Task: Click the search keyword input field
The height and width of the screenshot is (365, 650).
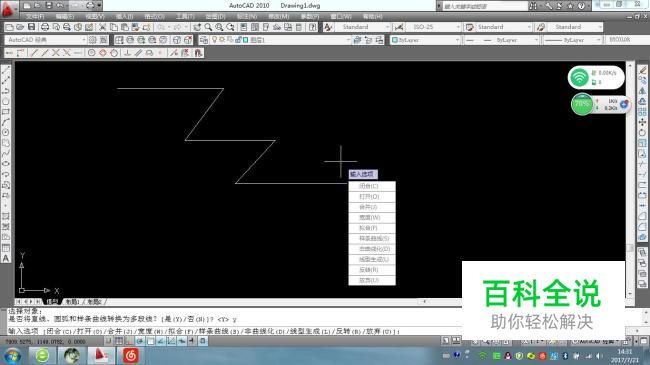Action: (485, 6)
